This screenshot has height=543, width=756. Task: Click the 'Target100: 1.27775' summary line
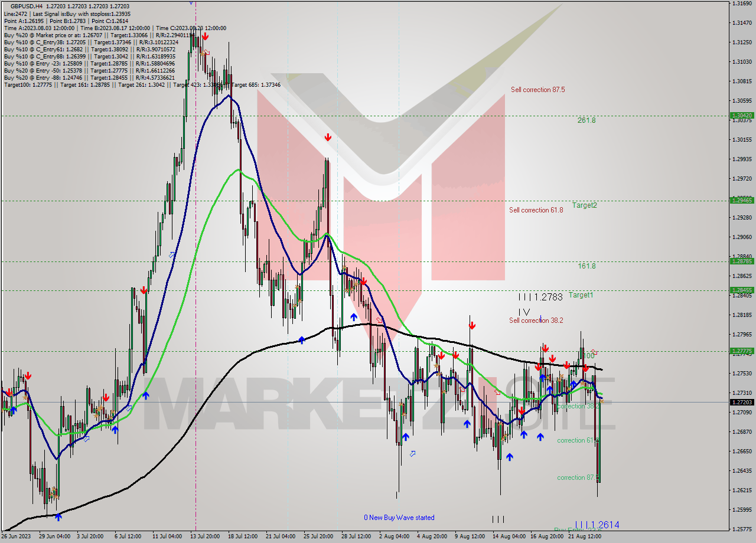tap(142, 84)
